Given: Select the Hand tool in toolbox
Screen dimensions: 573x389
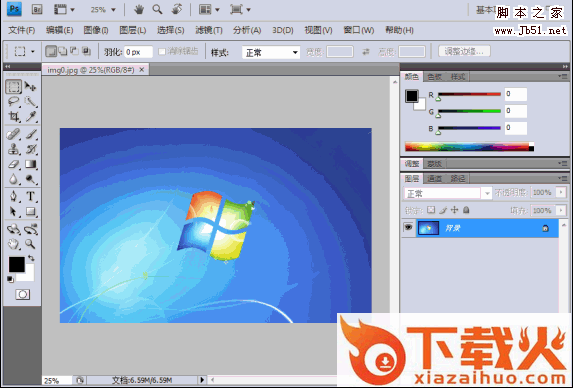Looking at the screenshot, I should (14, 244).
